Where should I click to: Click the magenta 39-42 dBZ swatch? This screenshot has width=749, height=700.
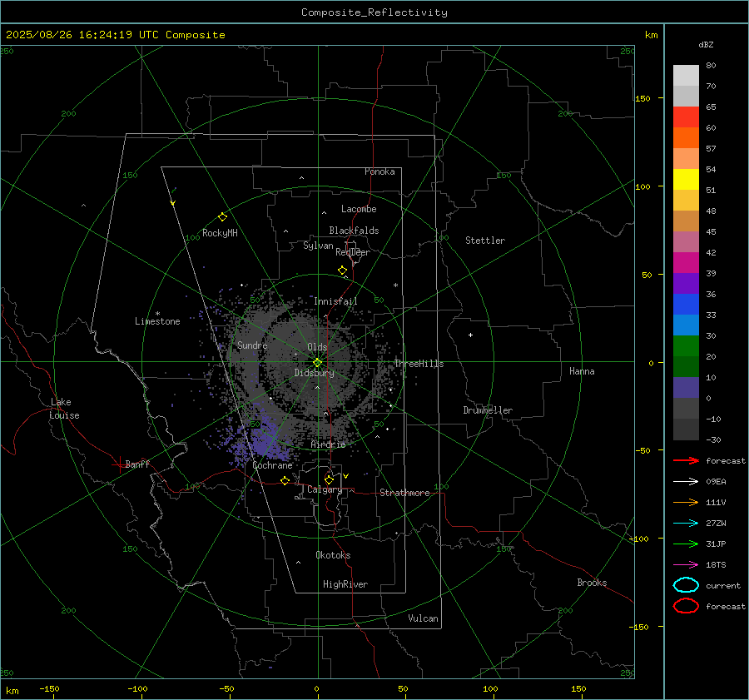(686, 263)
